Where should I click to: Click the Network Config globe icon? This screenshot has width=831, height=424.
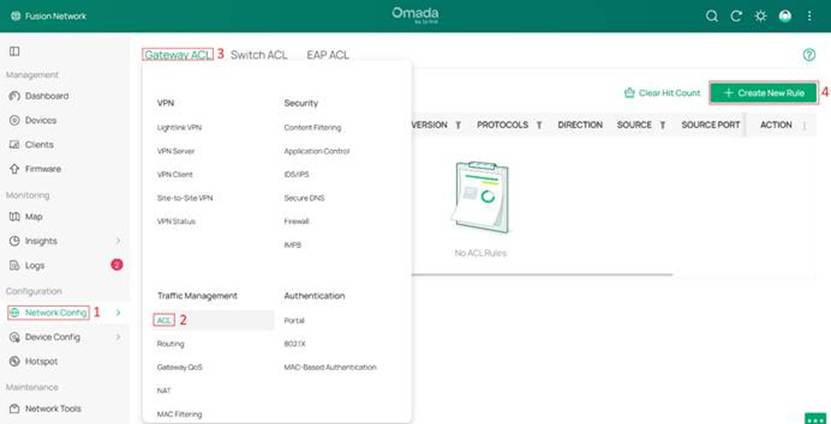pos(15,313)
